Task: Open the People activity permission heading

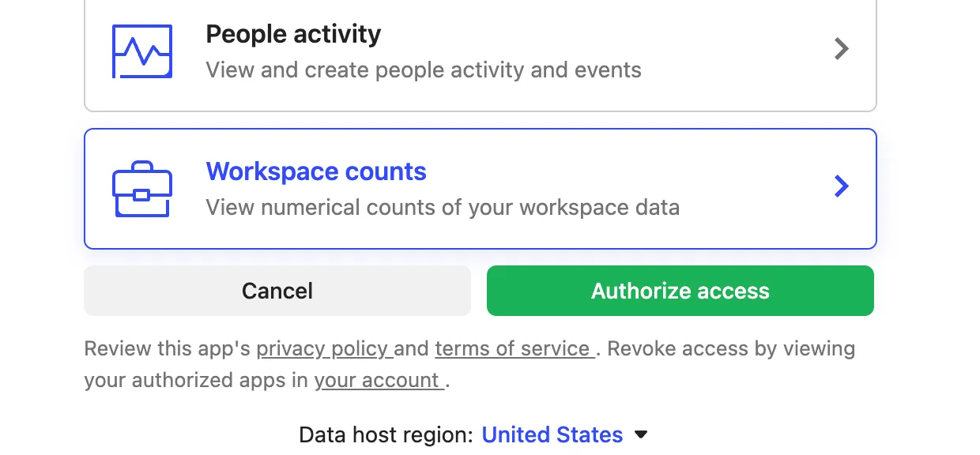Action: coord(293,34)
